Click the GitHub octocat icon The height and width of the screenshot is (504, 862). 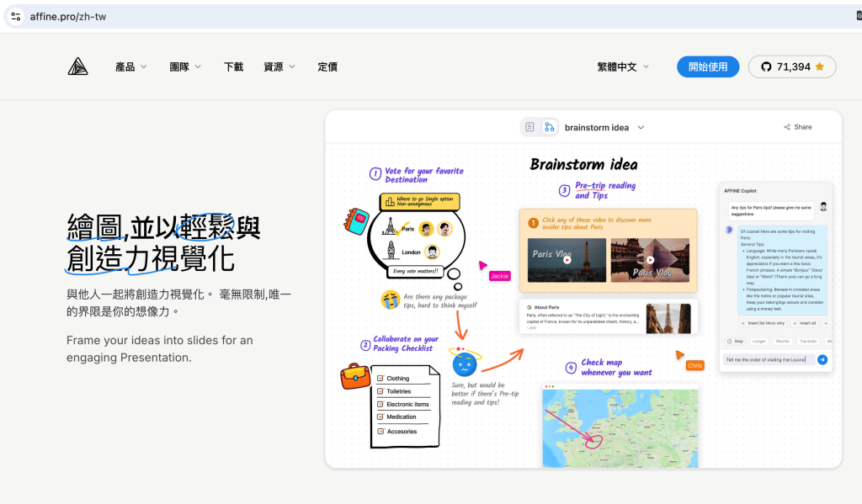pyautogui.click(x=766, y=66)
